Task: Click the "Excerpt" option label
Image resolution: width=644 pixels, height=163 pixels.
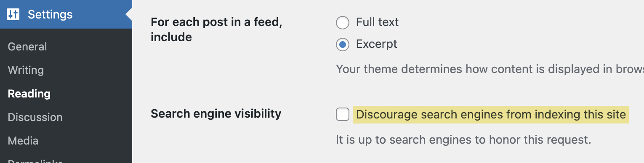Action: point(377,44)
